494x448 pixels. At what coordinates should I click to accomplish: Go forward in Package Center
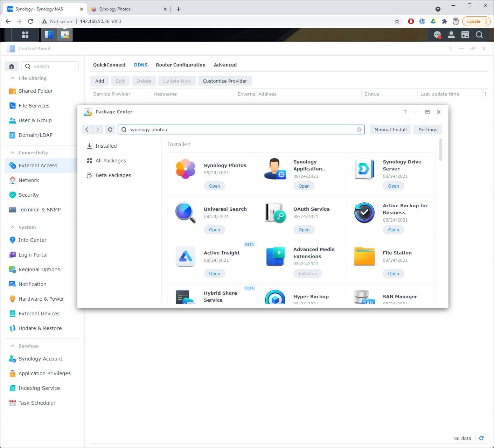tap(98, 129)
